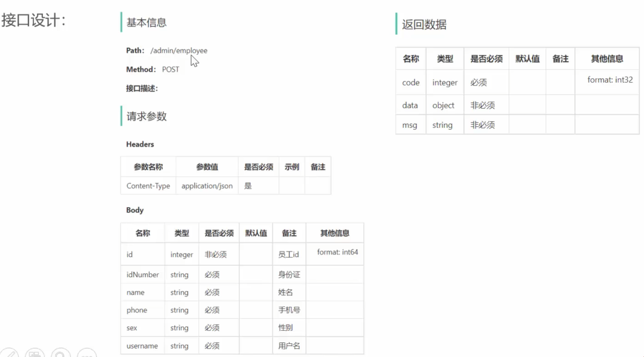644x357 pixels.
Task: Select the 返回数据 section heading
Action: pos(424,25)
